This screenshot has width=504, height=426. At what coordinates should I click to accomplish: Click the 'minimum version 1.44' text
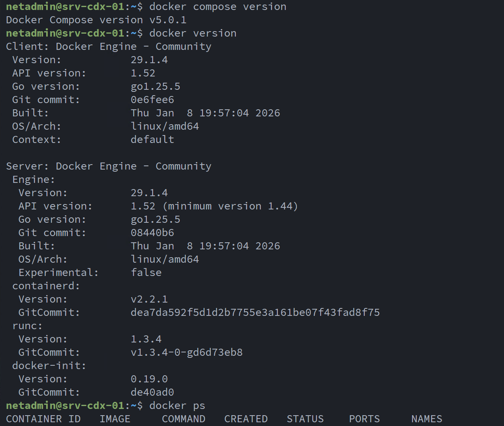(231, 206)
